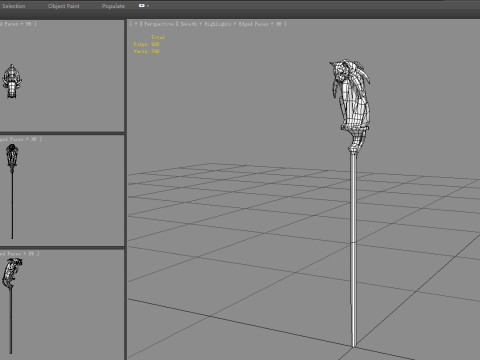Select the staff pole in perspective viewport

click(353, 250)
